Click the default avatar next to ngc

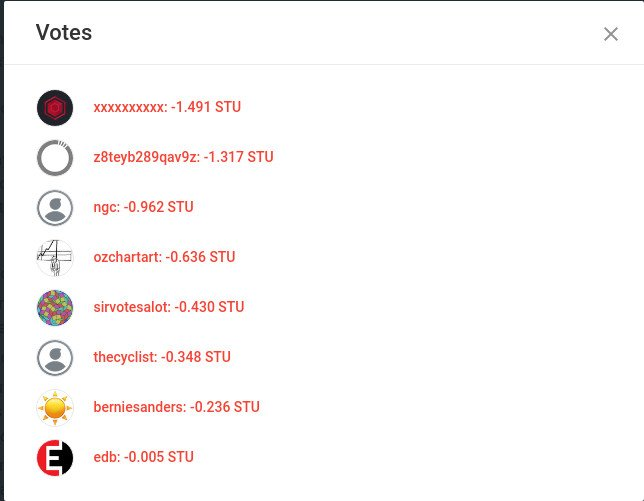point(55,208)
